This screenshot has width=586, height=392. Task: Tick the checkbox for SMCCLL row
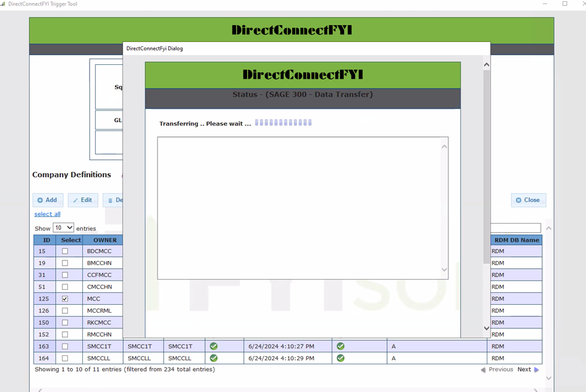click(x=65, y=358)
